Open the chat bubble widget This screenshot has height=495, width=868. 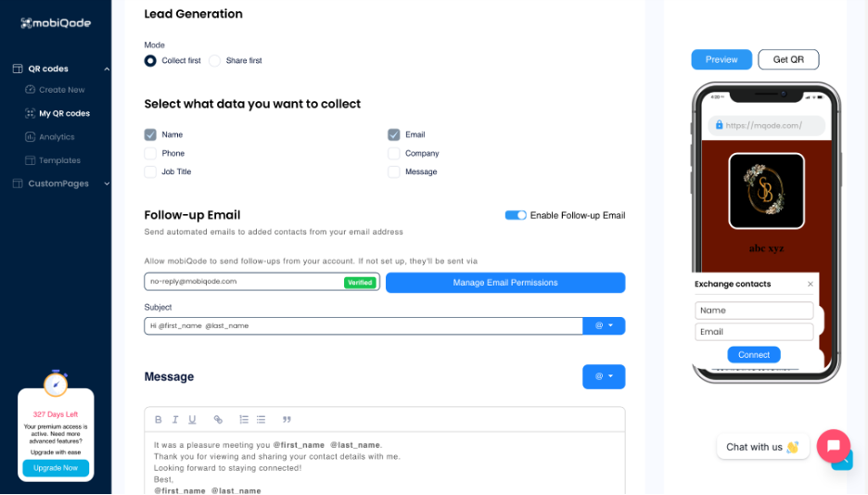click(833, 446)
